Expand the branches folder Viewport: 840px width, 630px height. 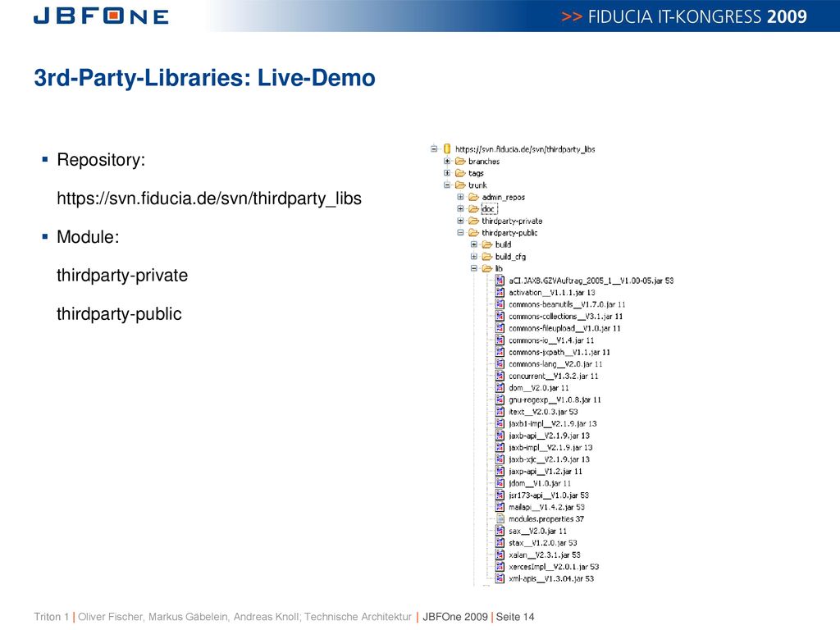tap(447, 161)
